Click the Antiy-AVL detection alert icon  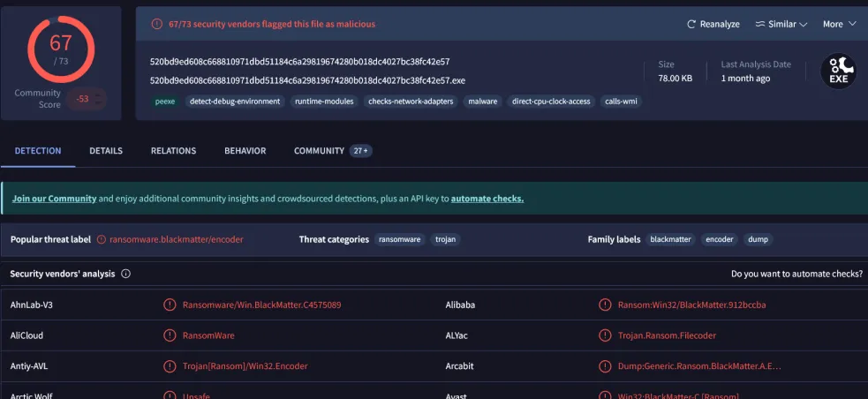coord(170,365)
